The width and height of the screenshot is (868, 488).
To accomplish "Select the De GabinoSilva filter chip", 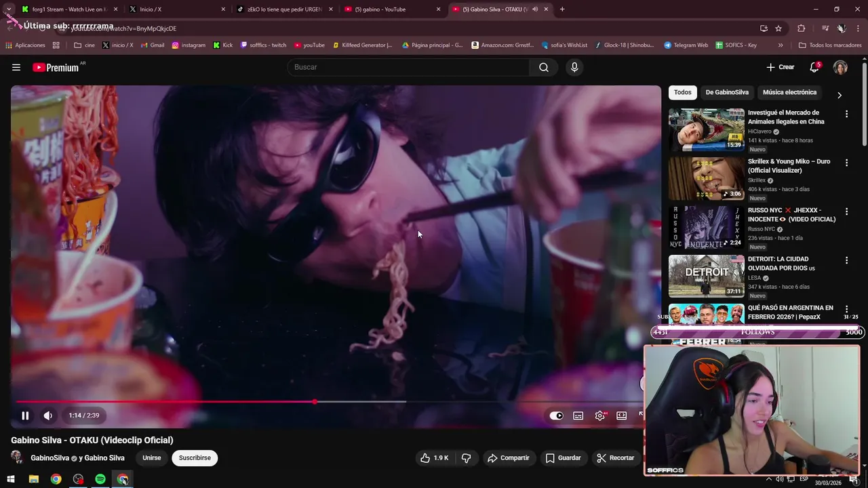I will point(727,92).
